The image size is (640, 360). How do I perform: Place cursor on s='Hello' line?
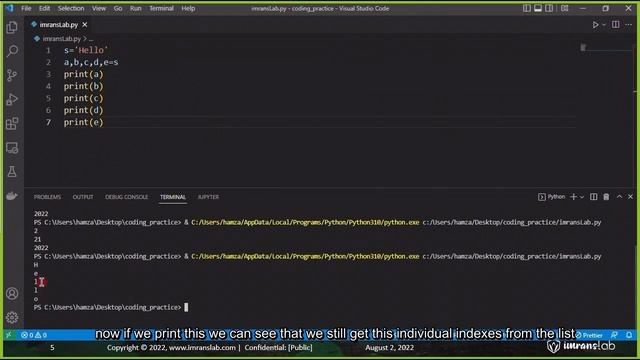click(86, 51)
